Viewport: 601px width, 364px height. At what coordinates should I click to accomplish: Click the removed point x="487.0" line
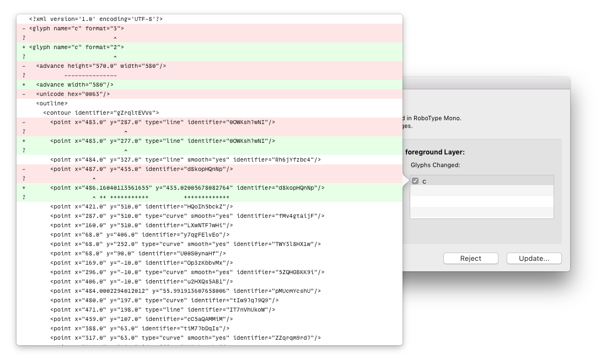point(142,169)
